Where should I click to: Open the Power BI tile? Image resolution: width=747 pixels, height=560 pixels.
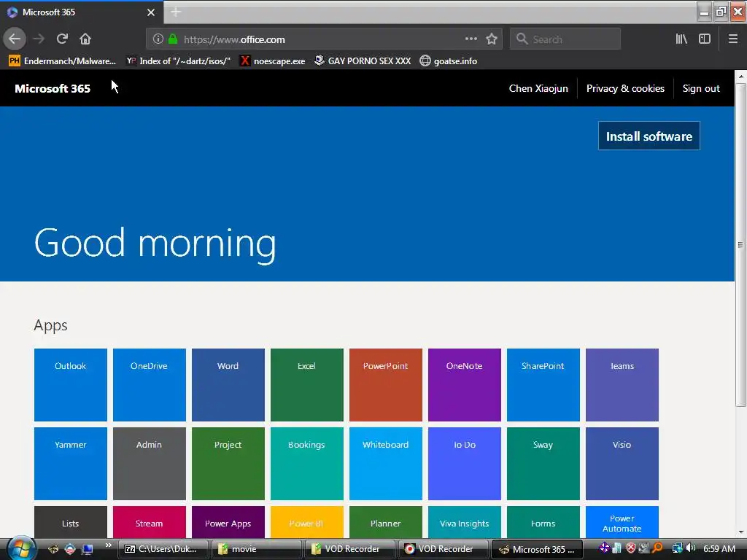coord(307,522)
